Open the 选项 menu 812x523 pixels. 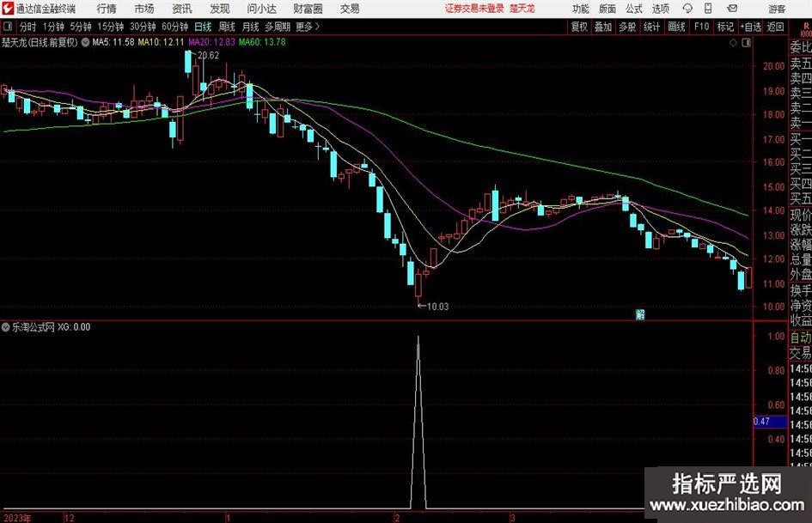pos(660,9)
